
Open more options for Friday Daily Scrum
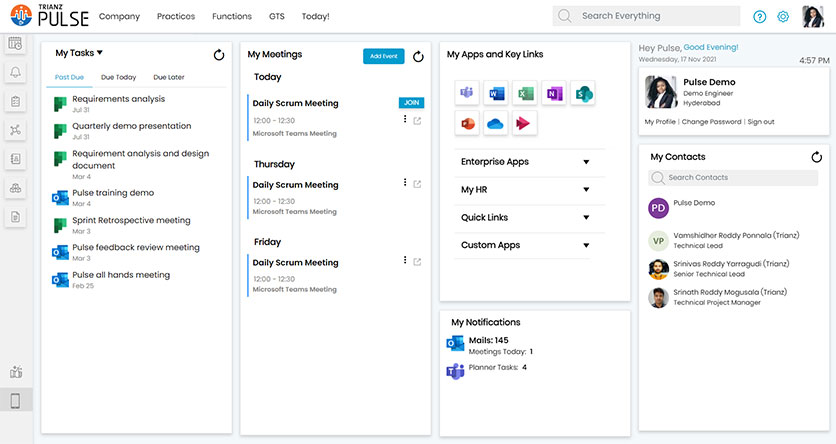pyautogui.click(x=405, y=260)
